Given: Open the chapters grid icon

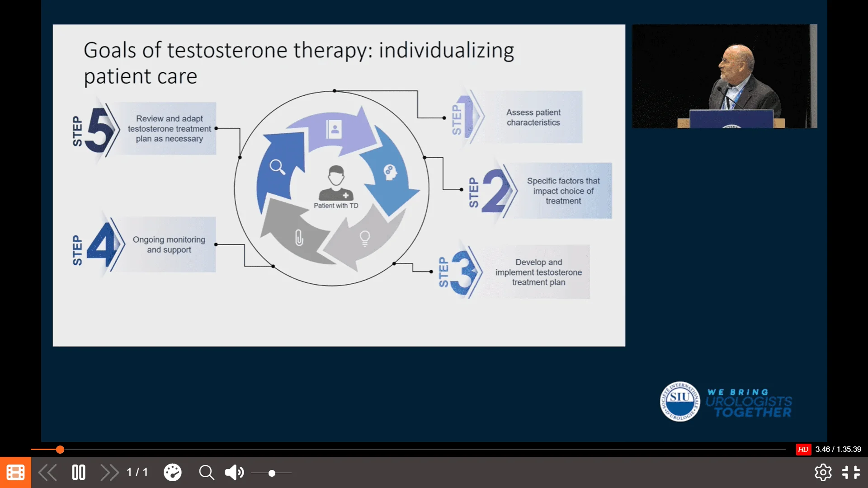Looking at the screenshot, I should tap(15, 473).
